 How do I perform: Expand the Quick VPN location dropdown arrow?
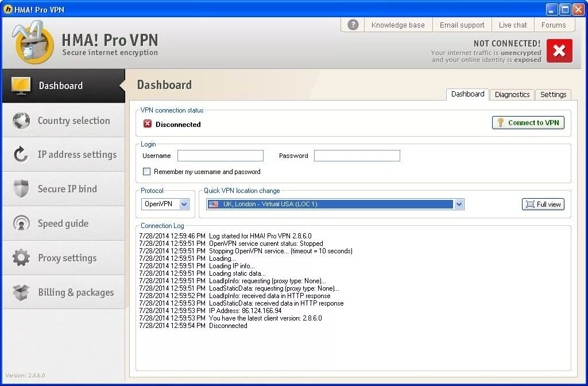coord(459,204)
